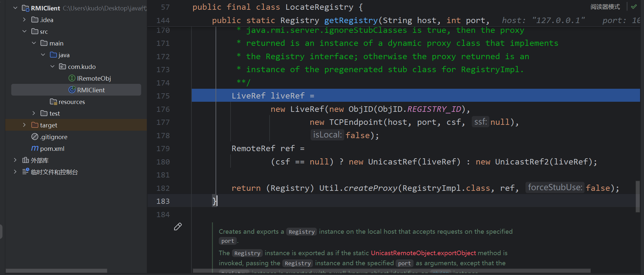The height and width of the screenshot is (275, 644).
Task: Click the RMIClient project module icon
Action: coord(25,8)
